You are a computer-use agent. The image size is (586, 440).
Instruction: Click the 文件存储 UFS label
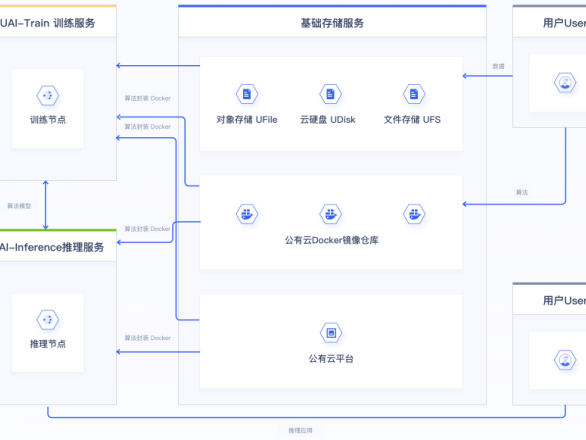412,120
